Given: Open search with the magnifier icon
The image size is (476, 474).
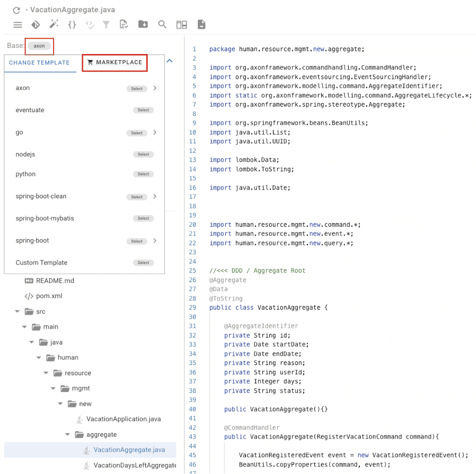Looking at the screenshot, I should 162,25.
